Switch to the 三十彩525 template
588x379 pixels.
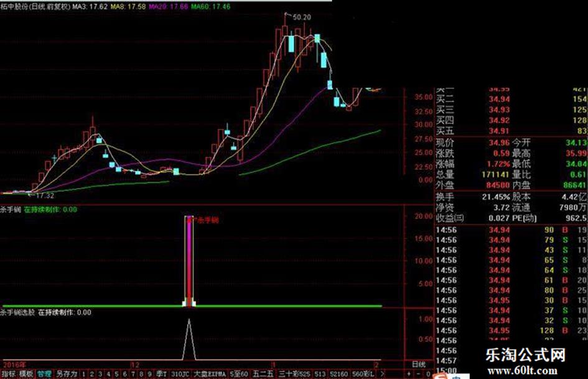(x=295, y=374)
